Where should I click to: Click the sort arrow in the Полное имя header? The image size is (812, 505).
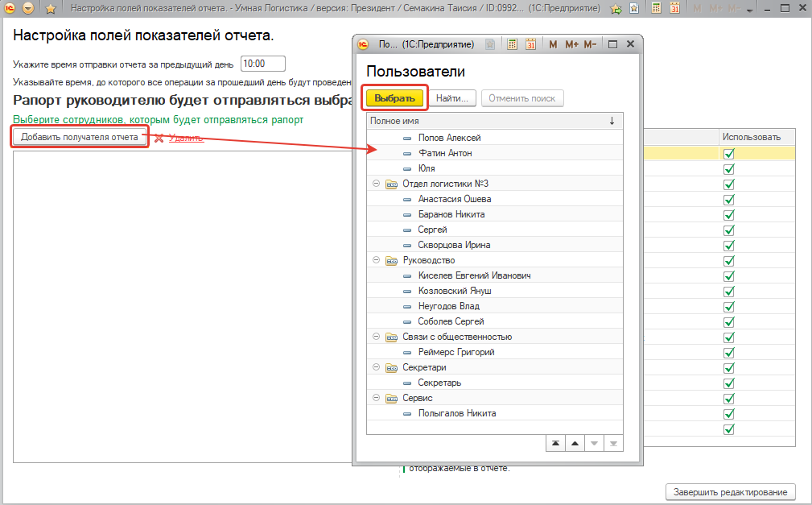(x=612, y=121)
